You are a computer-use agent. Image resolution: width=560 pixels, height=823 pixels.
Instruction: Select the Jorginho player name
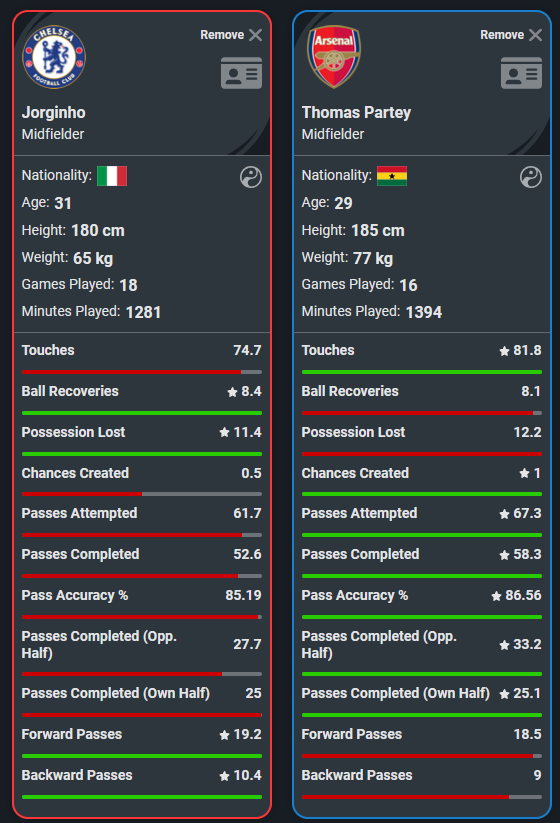(54, 112)
